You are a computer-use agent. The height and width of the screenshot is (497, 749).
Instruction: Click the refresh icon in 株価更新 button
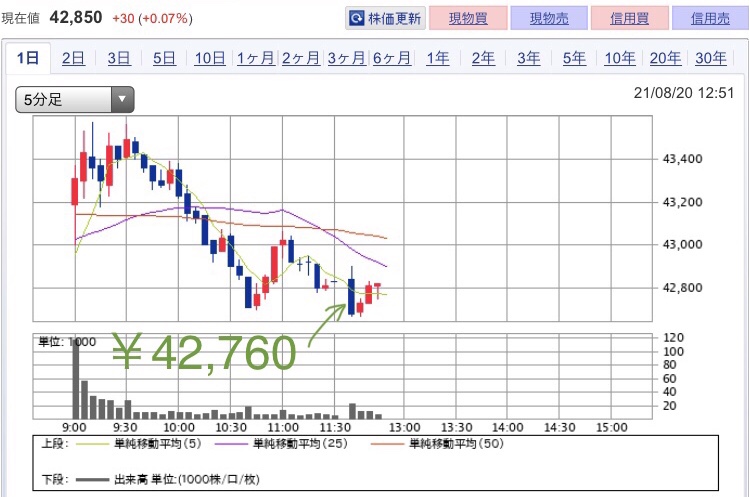pos(356,19)
